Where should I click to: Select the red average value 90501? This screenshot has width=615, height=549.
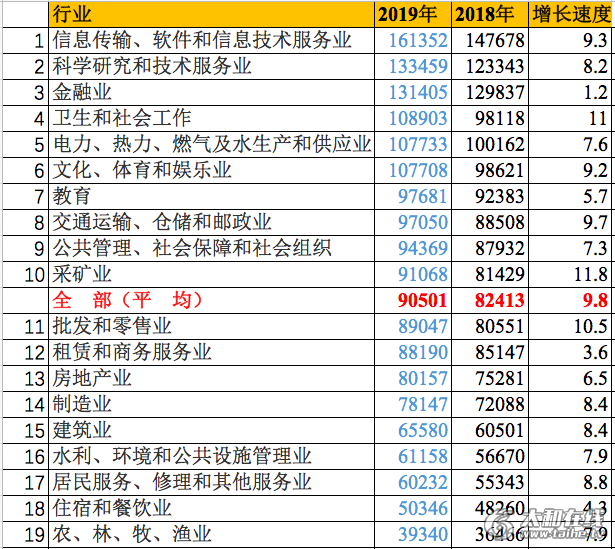click(x=413, y=300)
